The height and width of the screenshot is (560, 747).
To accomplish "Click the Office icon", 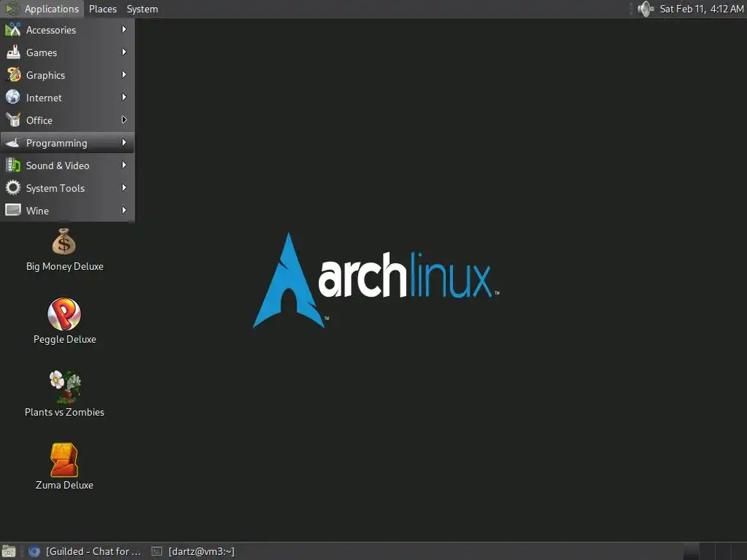I will point(13,120).
